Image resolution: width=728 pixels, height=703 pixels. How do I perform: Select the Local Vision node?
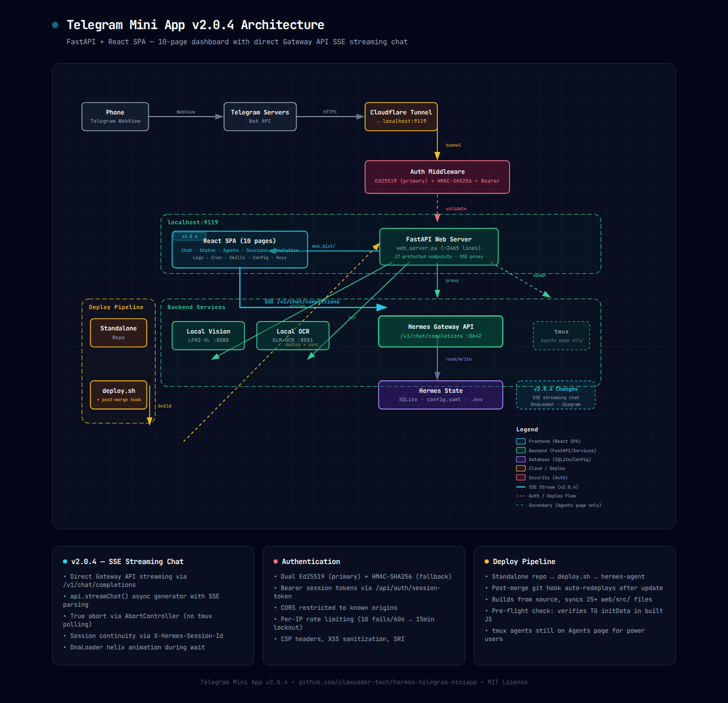[x=208, y=336]
